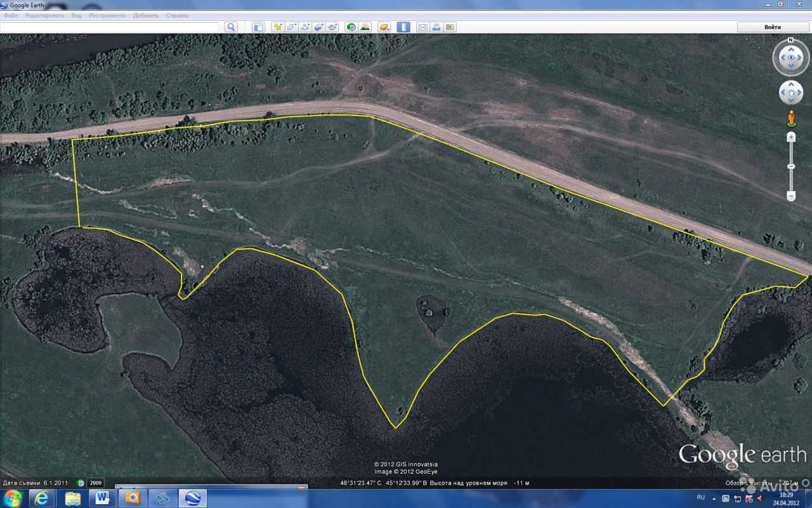Click the search magnifier button
This screenshot has width=812, height=508.
pos(231,27)
